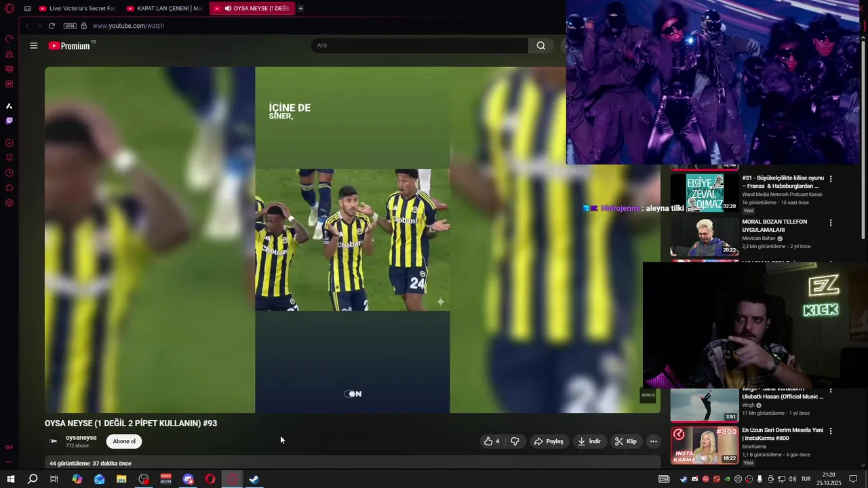This screenshot has height=488, width=868.
Task: Open ELSİYE ZEVAL OLMAZ video thumbnail
Action: [705, 193]
